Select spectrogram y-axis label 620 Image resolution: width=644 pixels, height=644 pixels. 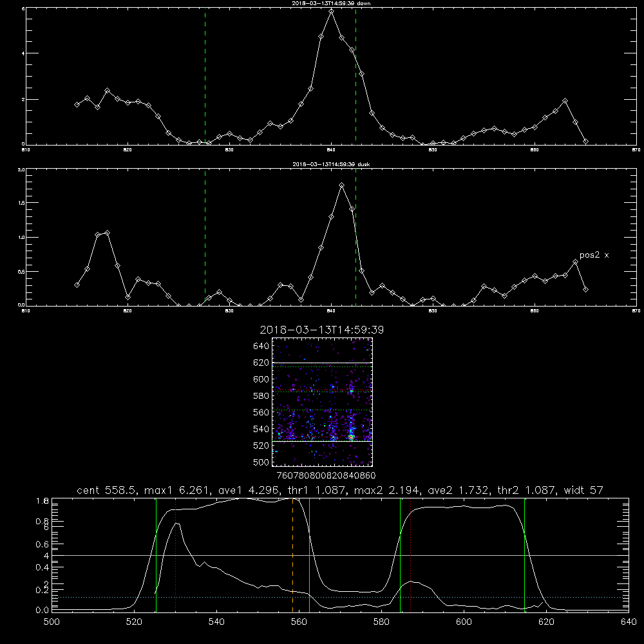[x=261, y=363]
